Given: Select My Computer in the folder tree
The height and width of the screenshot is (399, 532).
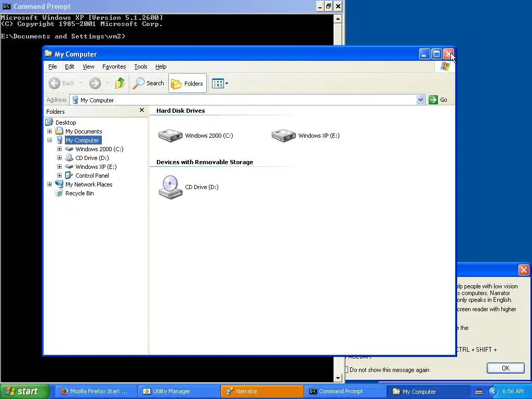Looking at the screenshot, I should [83, 140].
